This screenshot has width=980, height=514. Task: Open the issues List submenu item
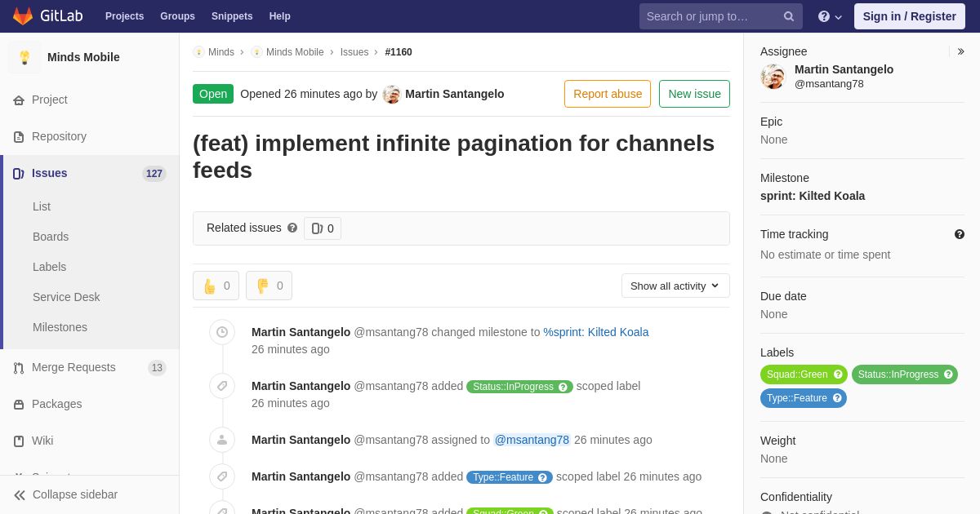tap(42, 206)
